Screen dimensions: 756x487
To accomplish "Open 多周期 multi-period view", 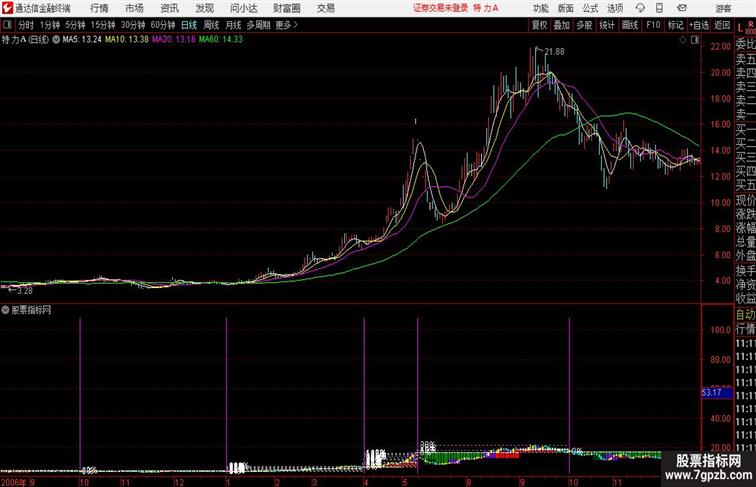I will (258, 25).
